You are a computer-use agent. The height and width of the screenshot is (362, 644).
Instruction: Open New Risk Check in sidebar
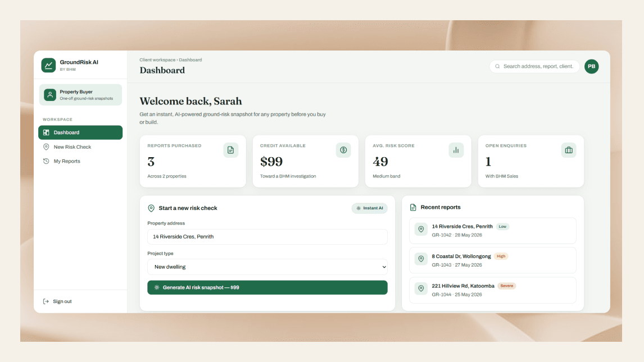(80, 147)
